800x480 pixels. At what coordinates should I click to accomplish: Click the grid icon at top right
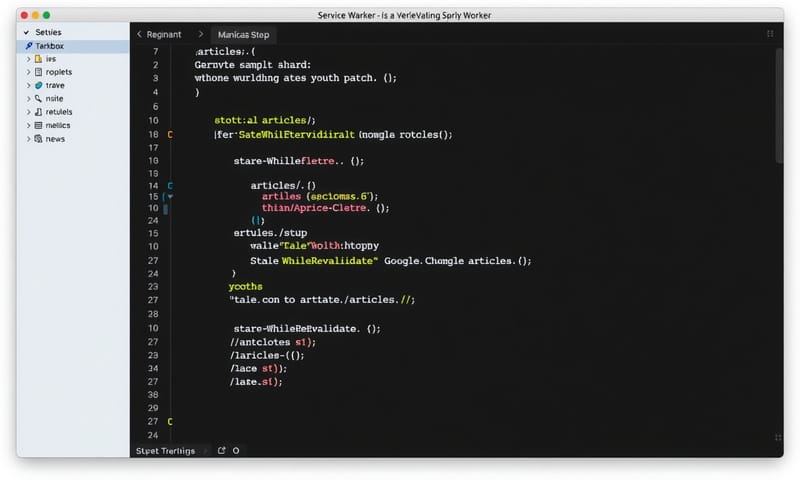point(770,34)
